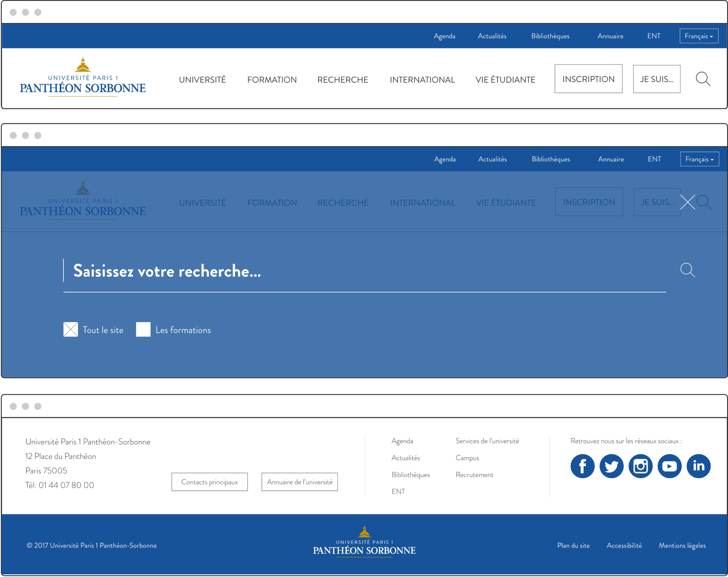Click the dimmed INSCRIPTION button in the overlay
The image size is (728, 577).
(x=589, y=202)
